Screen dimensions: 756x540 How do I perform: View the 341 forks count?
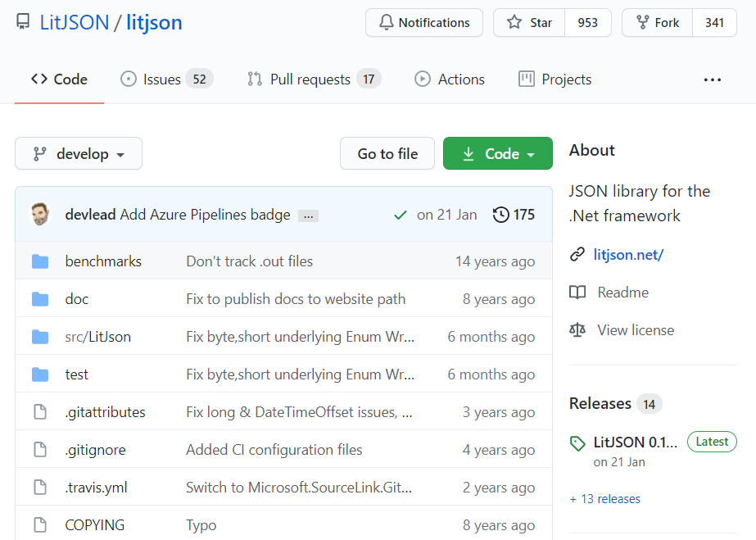[714, 23]
